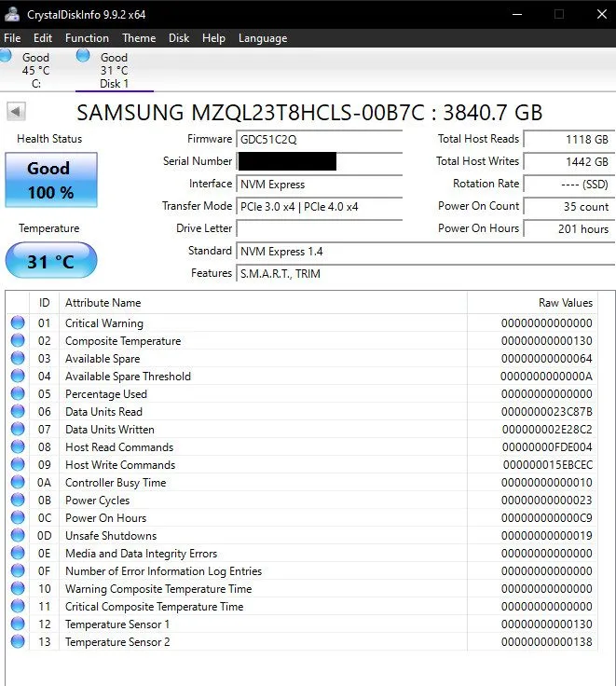Screen dimensions: 616x686
Task: Click the Interface field NVM Express
Action: 319,185
